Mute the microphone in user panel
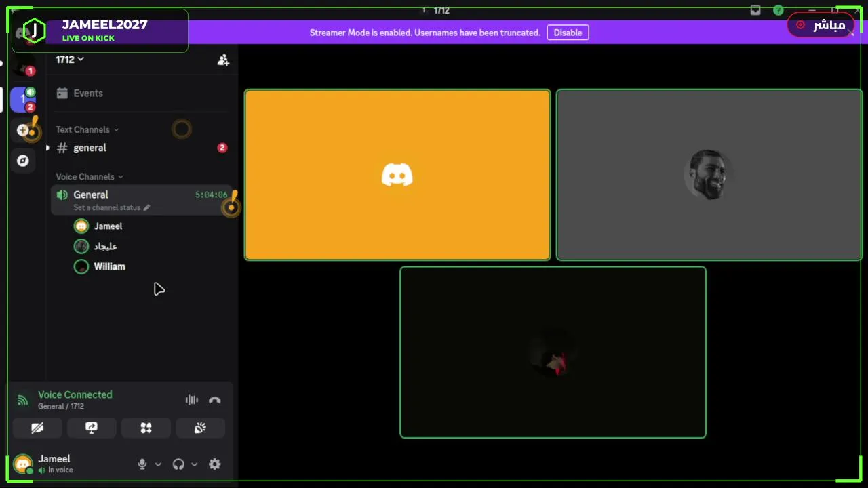Screen dimensions: 868x488 (x=142, y=464)
